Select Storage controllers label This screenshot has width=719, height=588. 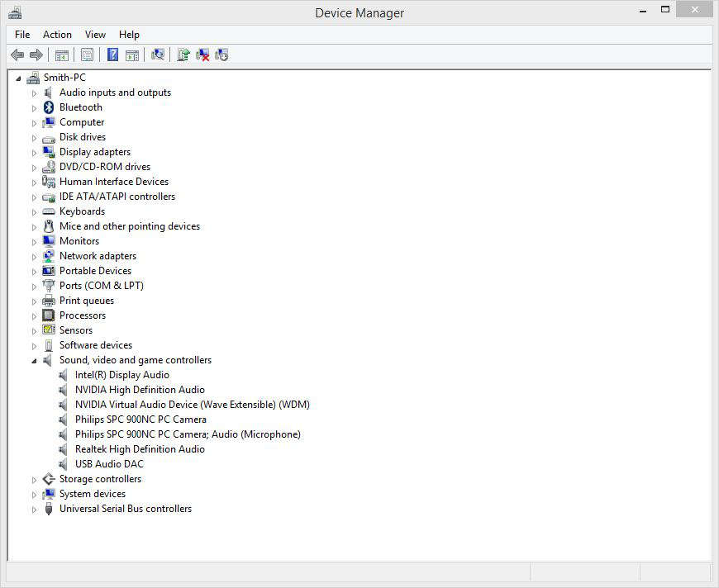101,479
